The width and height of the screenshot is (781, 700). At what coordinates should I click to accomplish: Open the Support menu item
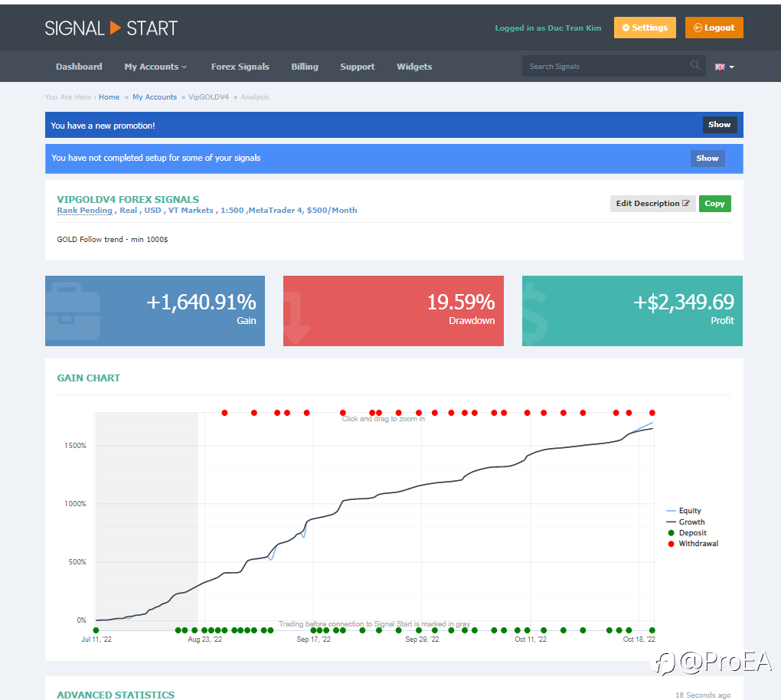pyautogui.click(x=357, y=67)
